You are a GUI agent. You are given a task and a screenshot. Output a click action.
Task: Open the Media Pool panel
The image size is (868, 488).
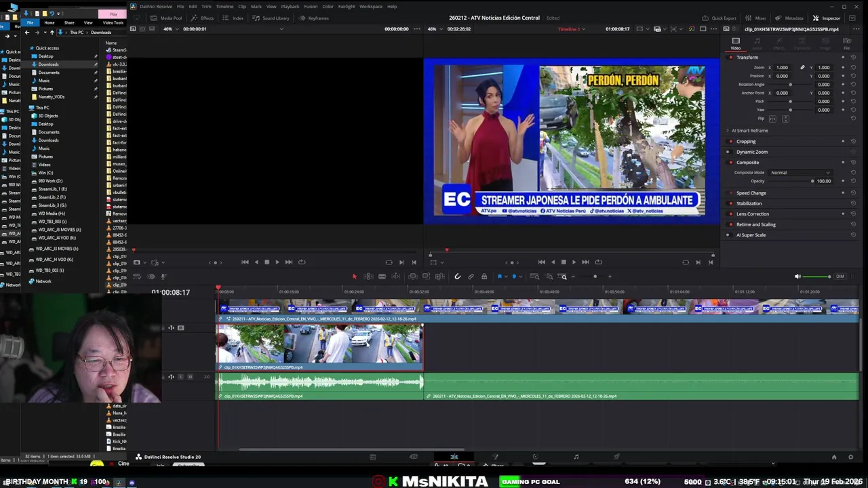coord(167,18)
